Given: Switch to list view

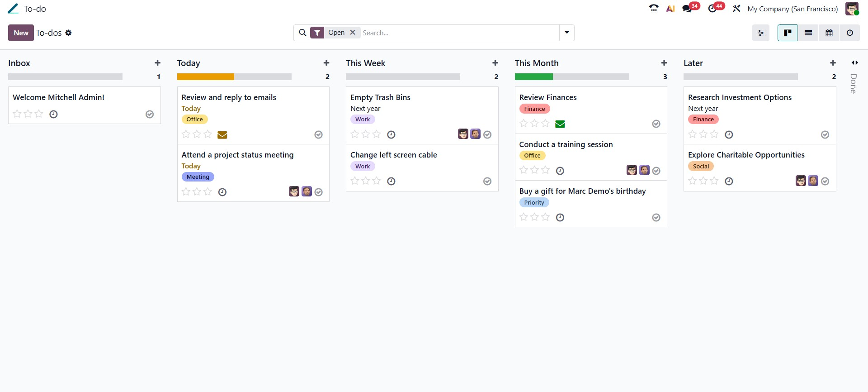Looking at the screenshot, I should tap(808, 33).
